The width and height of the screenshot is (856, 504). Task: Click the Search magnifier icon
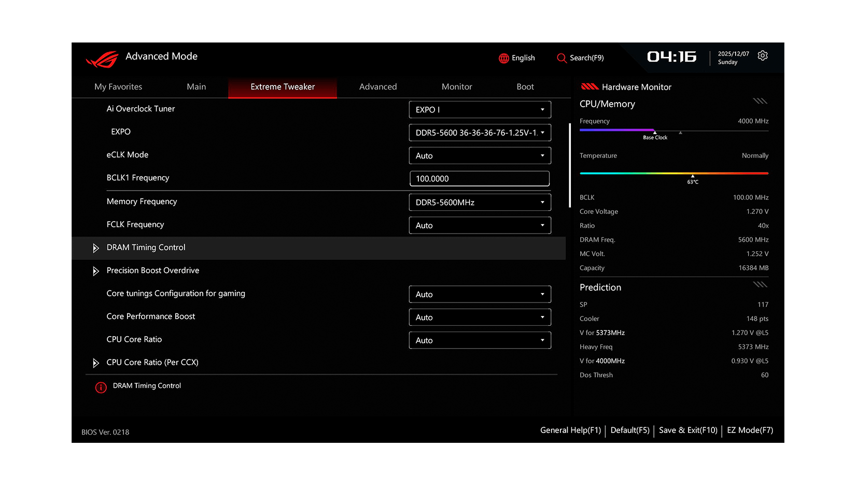(561, 58)
